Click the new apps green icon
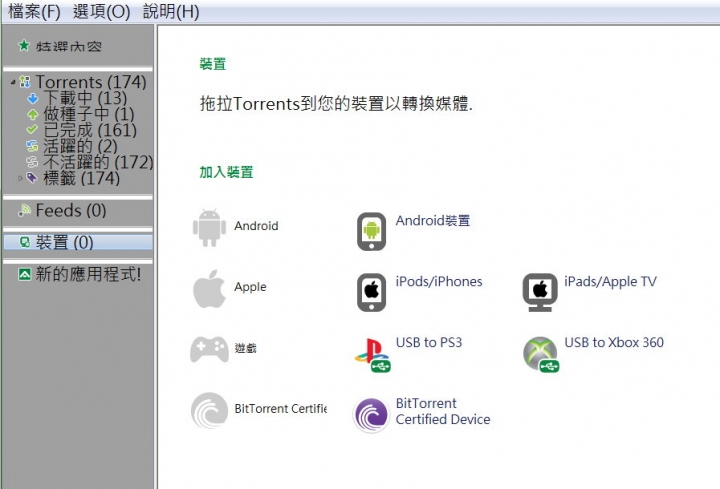 (24, 274)
